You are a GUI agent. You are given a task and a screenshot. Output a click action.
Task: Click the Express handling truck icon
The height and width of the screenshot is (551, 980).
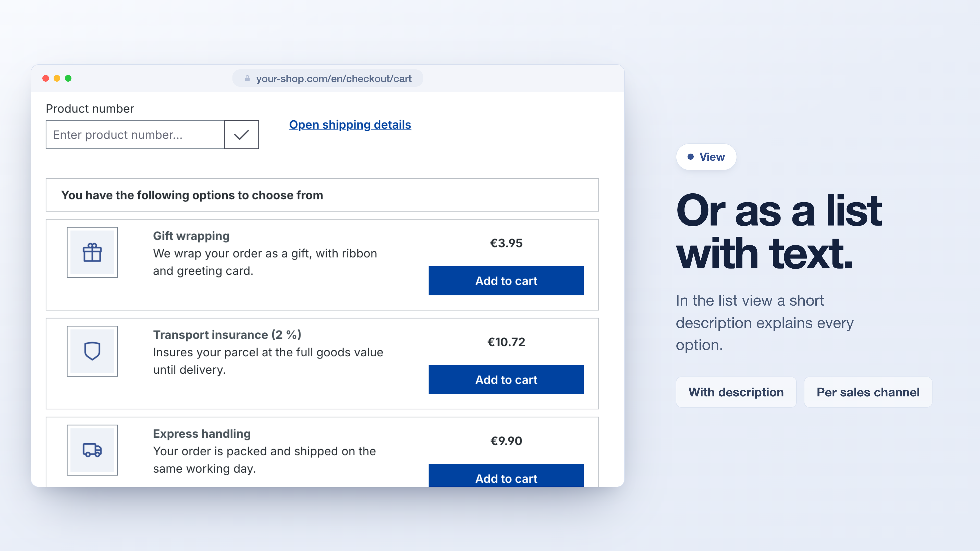coord(92,450)
